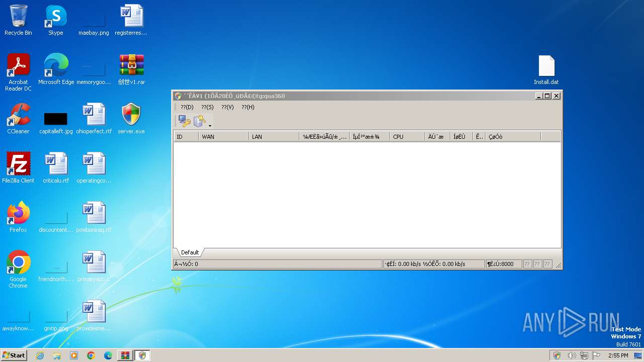Select the Firefox desktop shortcut
644x362 pixels.
pos(18,217)
